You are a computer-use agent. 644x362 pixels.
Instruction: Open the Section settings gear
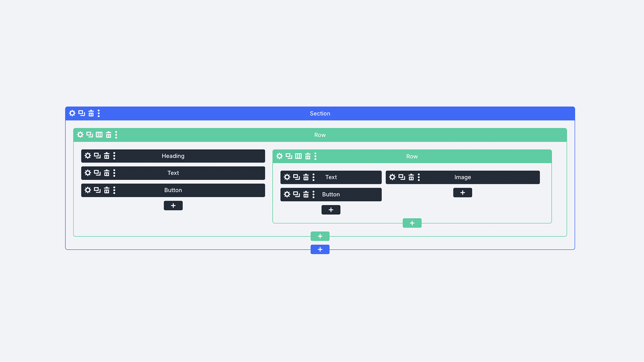pyautogui.click(x=72, y=113)
